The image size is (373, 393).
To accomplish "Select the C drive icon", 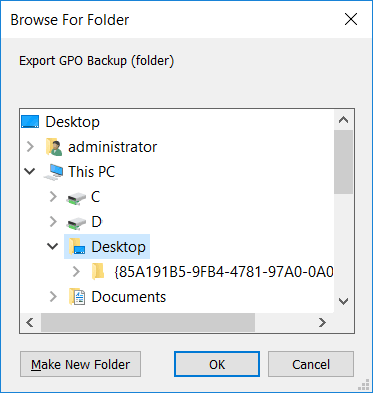I will click(76, 199).
